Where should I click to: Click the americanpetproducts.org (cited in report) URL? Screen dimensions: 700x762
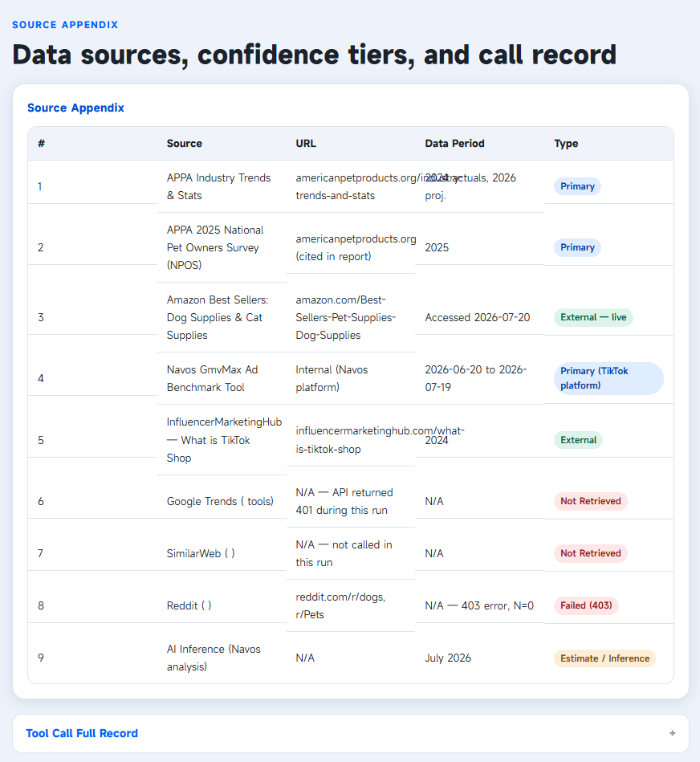point(356,247)
